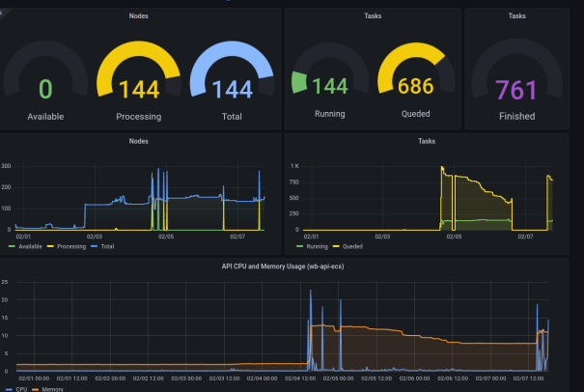Click the Finished label under the purple gauge
Screen dimensions: 584x392
coord(517,116)
